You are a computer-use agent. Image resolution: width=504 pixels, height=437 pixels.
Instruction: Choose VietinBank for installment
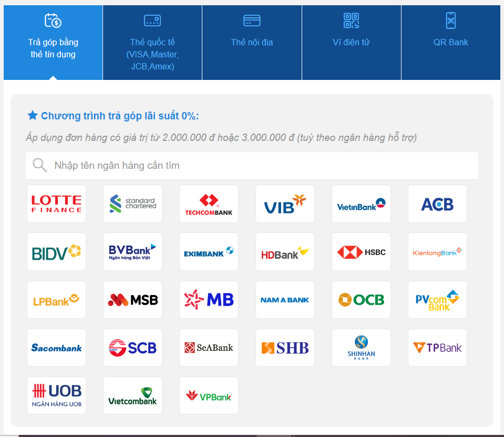tap(361, 204)
